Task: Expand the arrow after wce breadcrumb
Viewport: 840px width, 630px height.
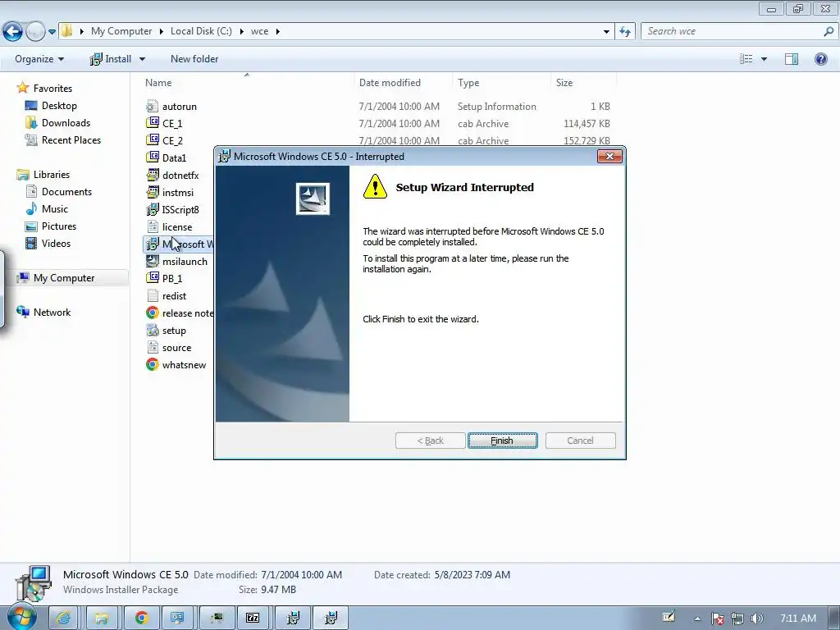Action: tap(277, 31)
